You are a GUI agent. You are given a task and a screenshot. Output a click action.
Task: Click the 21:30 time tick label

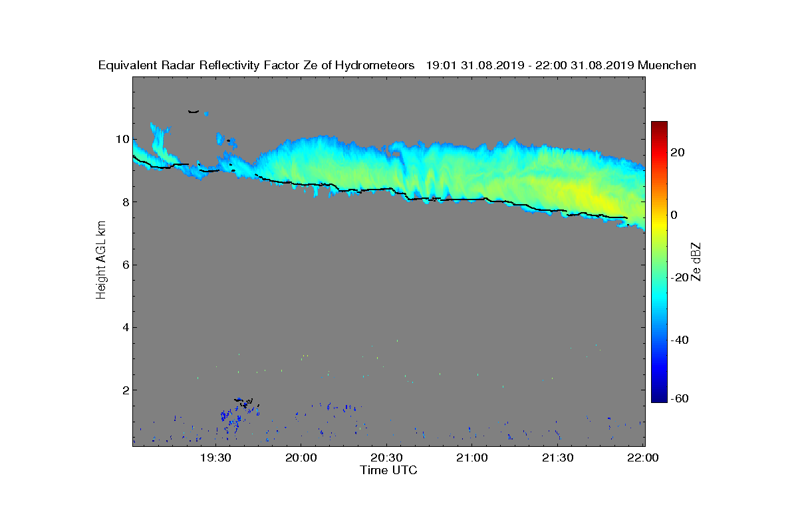(x=557, y=458)
